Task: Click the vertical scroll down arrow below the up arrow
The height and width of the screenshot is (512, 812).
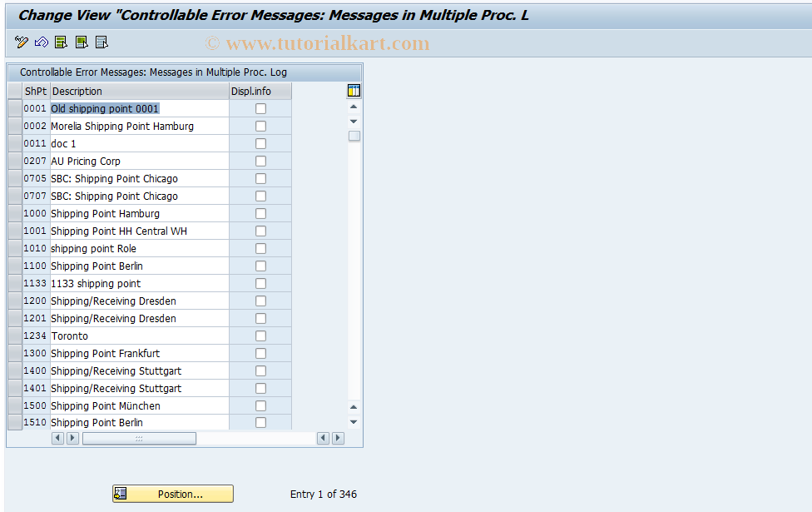Action: (x=354, y=122)
